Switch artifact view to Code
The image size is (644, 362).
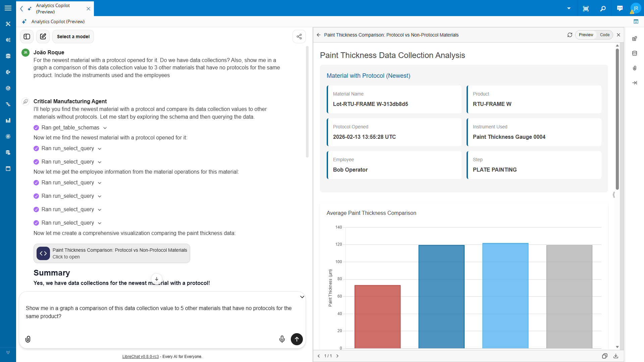pos(604,35)
